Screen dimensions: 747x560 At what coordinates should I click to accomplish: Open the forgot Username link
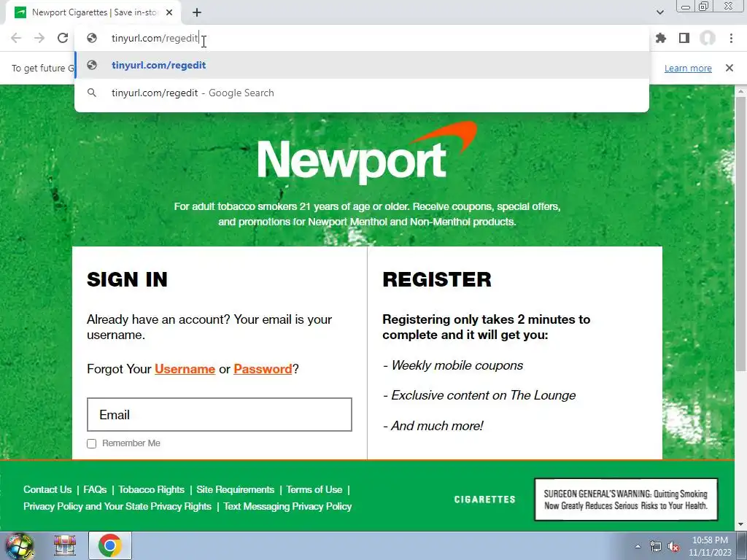tap(185, 369)
